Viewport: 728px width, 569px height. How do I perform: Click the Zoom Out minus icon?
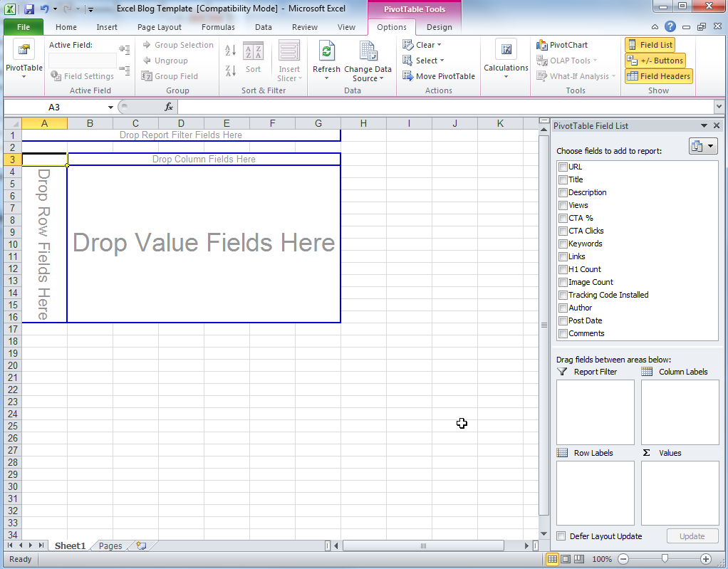pos(623,559)
